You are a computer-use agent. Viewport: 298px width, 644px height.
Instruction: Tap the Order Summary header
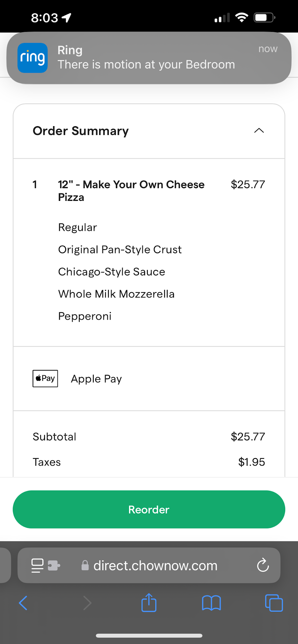pos(81,131)
